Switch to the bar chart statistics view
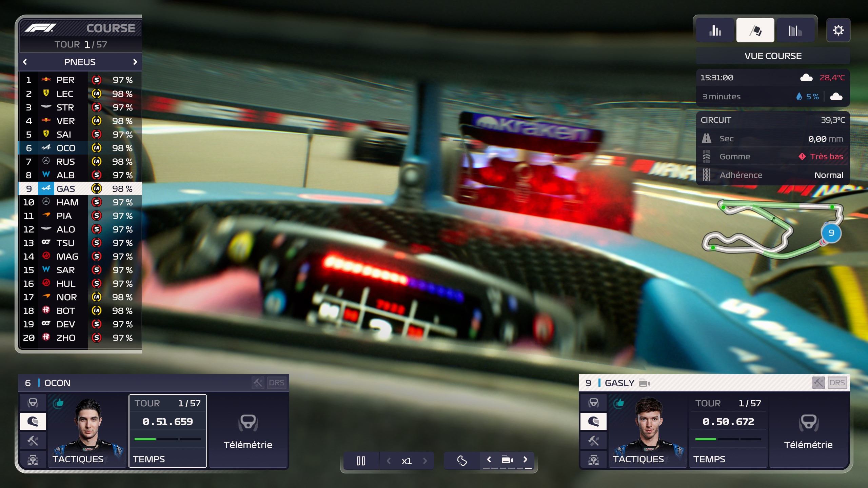This screenshot has width=868, height=488. (715, 30)
